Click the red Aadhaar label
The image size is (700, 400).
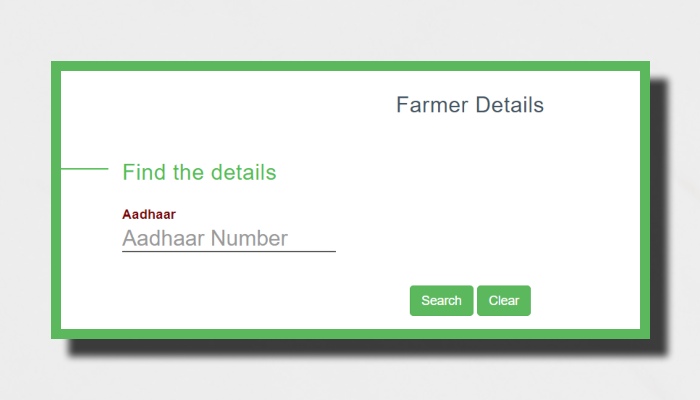pos(149,214)
